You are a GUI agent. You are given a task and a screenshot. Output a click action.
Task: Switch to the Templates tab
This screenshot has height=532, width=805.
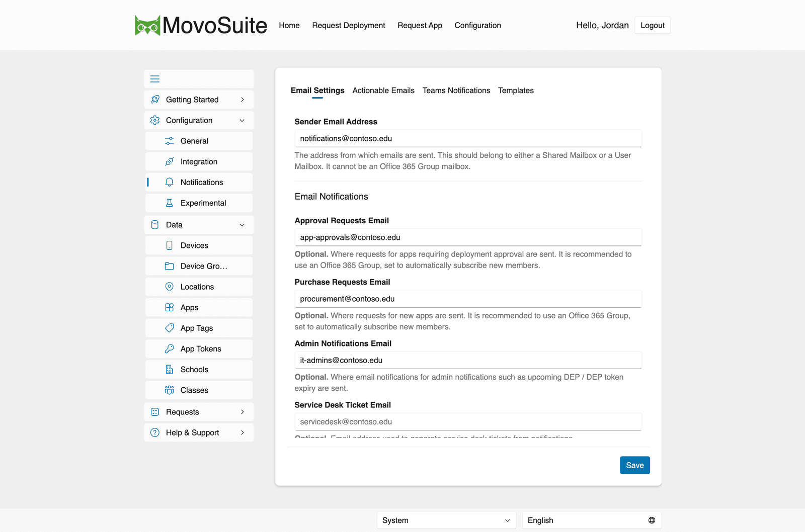coord(516,91)
